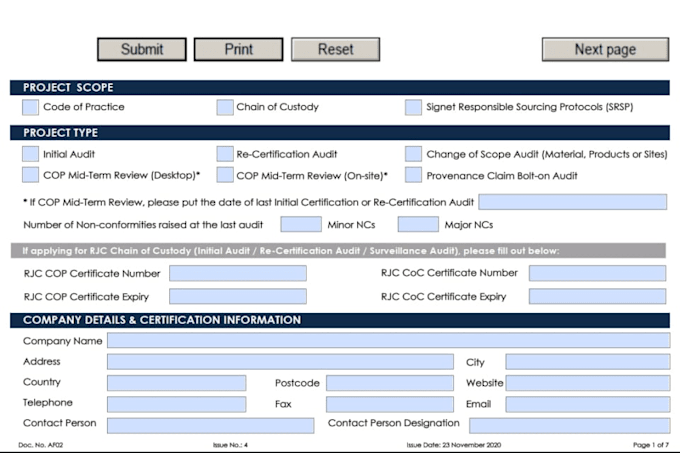Go to Next page button

605,49
